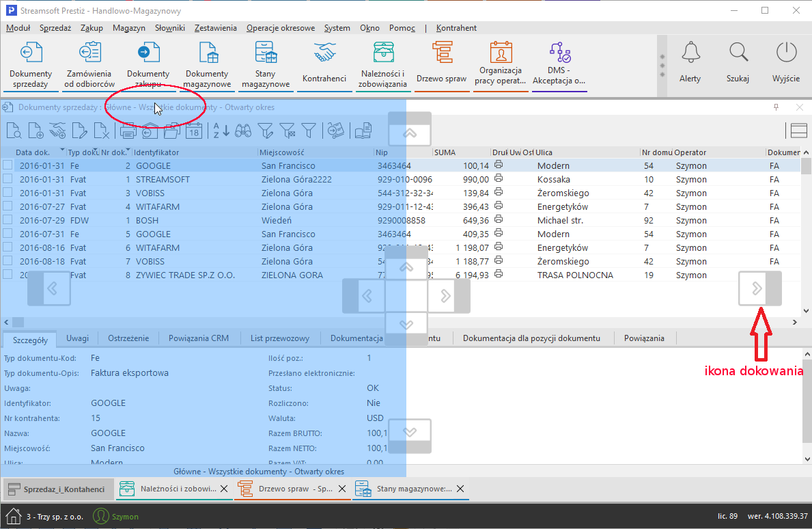The image size is (812, 529).
Task: Open Należności i zobowiązania from the main toolbar
Action: (x=383, y=66)
